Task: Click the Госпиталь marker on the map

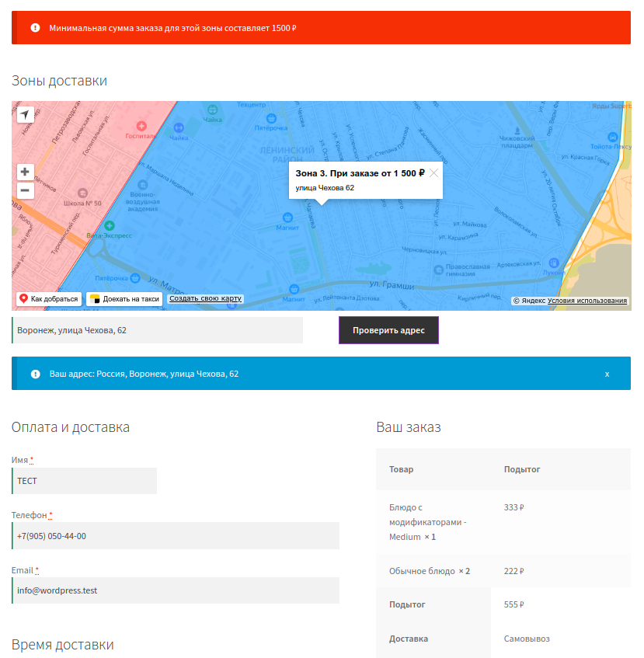Action: coord(141,126)
